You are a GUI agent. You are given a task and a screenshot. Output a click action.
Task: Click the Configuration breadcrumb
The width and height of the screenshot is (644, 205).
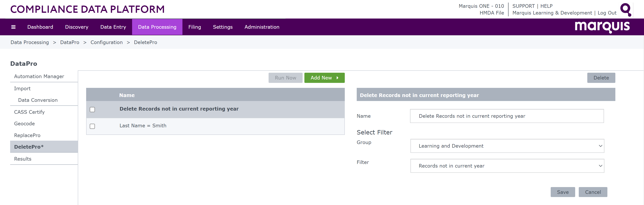106,42
